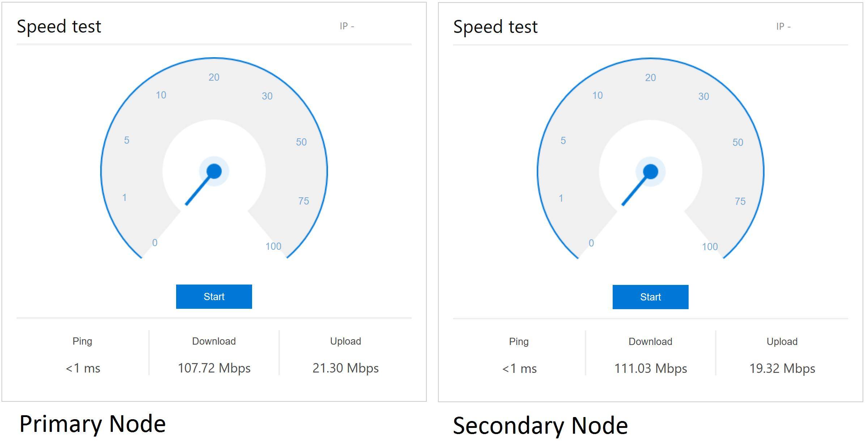Screen dimensions: 868x446
Task: Click the 10 mark on Secondary Node gauge
Action: (597, 96)
